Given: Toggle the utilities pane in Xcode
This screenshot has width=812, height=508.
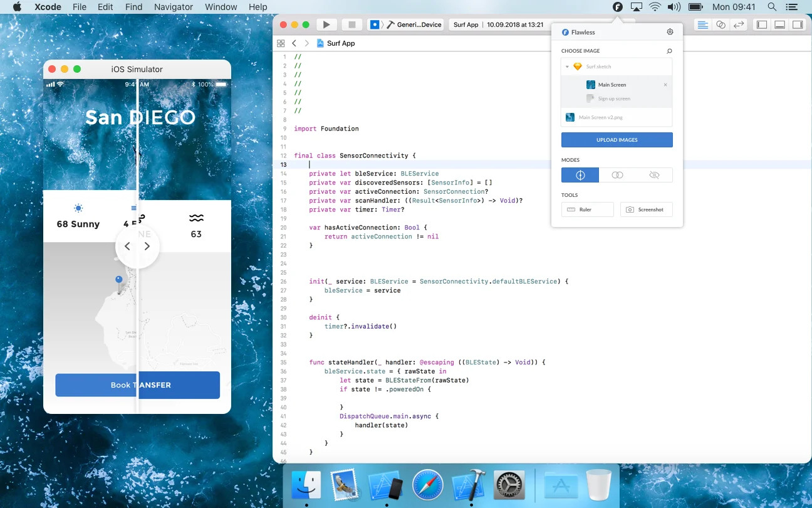Looking at the screenshot, I should 798,24.
